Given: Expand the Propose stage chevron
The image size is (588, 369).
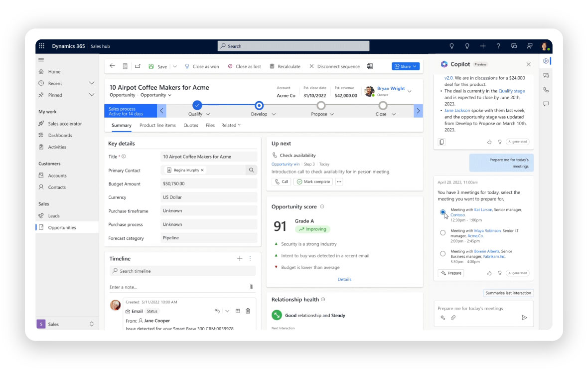Looking at the screenshot, I should (x=332, y=114).
